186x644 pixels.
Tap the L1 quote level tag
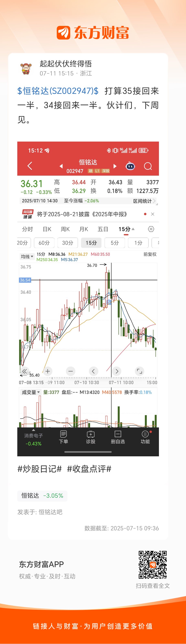point(97,171)
